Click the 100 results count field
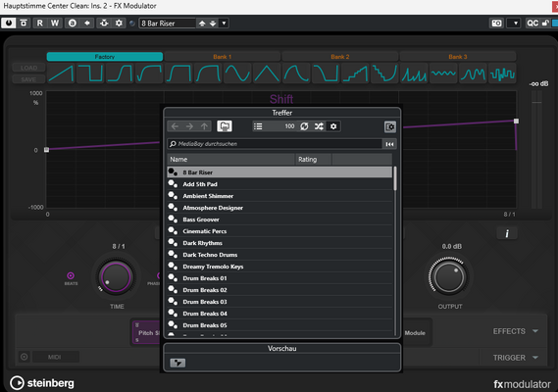This screenshot has width=558, height=392. (x=286, y=126)
